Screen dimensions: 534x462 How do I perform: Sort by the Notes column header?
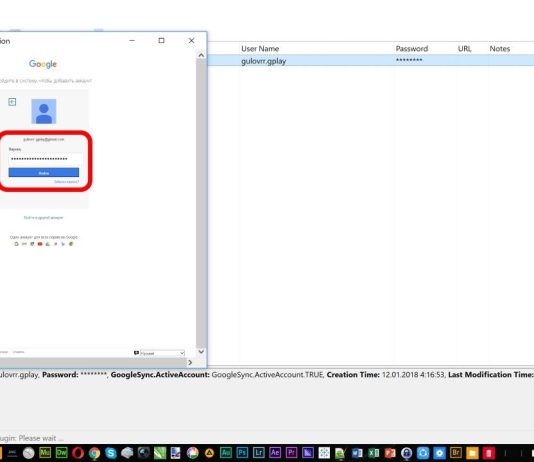(500, 49)
